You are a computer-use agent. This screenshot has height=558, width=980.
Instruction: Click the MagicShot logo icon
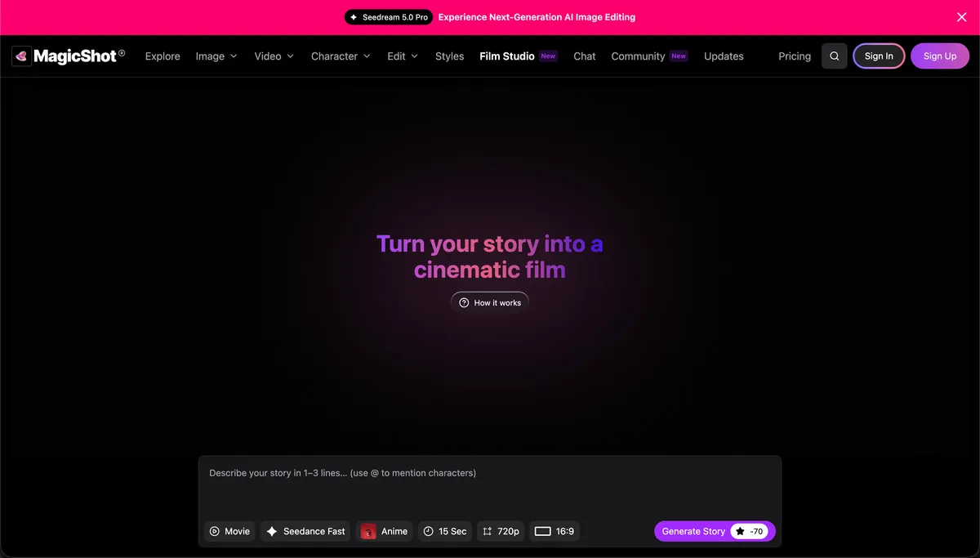[x=21, y=56]
